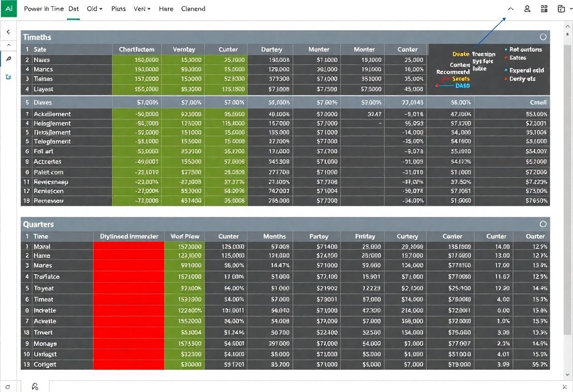Image resolution: width=573 pixels, height=392 pixels.
Task: Select the pen tool in the left sidebar
Action: coord(8,59)
